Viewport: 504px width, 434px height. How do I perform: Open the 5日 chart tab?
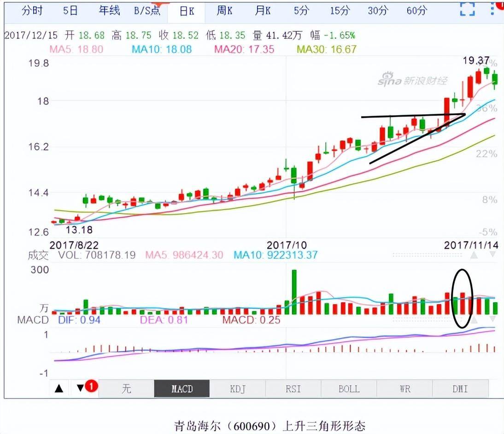pos(70,11)
